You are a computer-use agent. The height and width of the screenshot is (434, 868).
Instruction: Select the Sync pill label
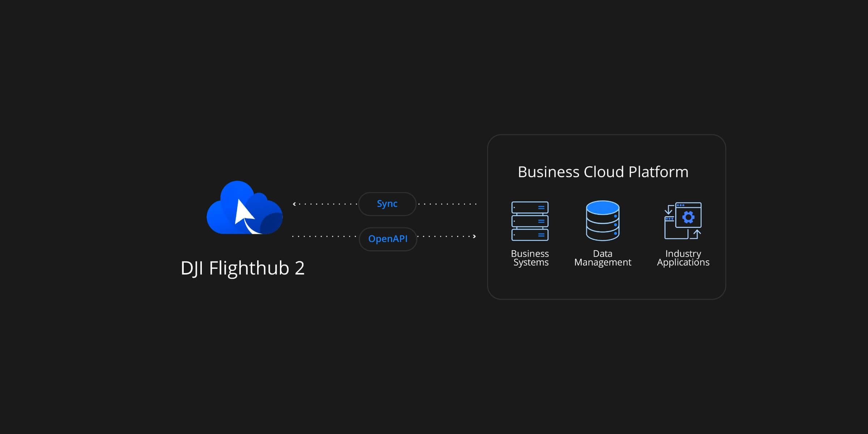click(387, 204)
